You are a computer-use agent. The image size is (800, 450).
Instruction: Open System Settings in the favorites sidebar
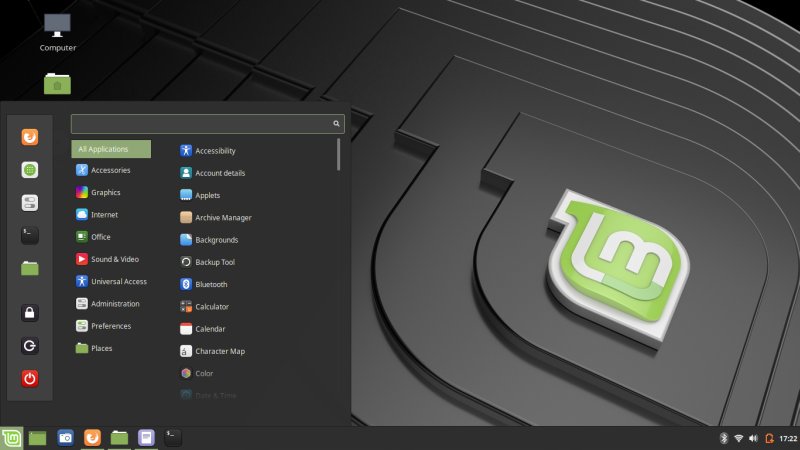point(30,203)
